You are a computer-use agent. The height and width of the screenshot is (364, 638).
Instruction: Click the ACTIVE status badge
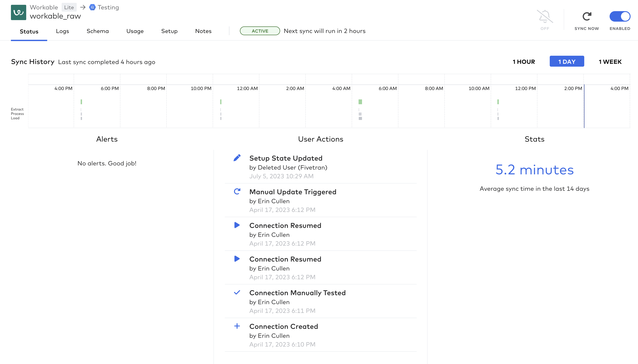tap(260, 31)
